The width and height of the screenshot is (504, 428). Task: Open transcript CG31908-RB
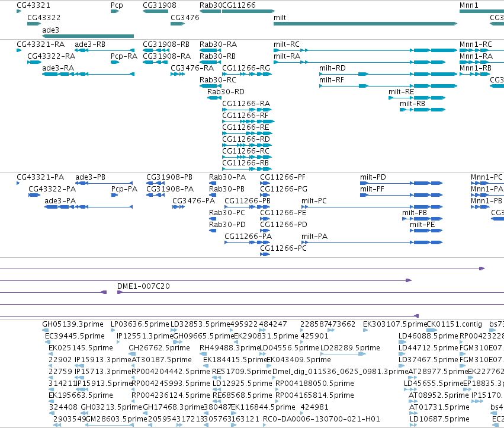(x=166, y=44)
